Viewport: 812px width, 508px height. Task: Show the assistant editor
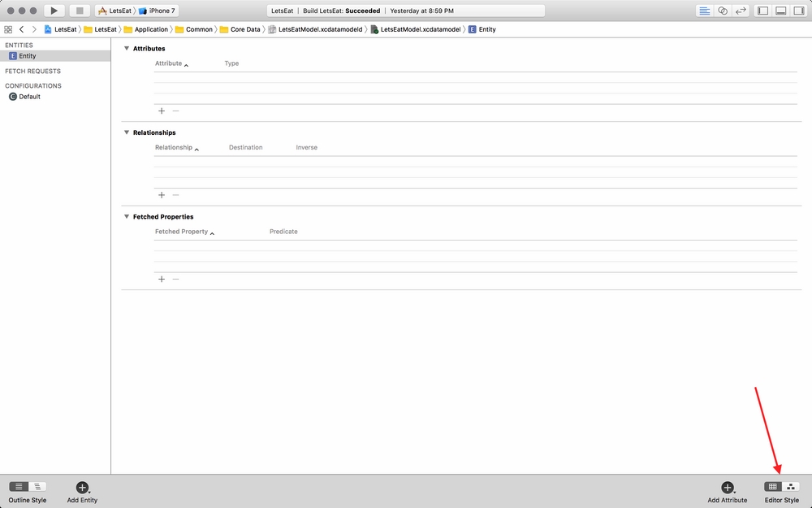(723, 11)
